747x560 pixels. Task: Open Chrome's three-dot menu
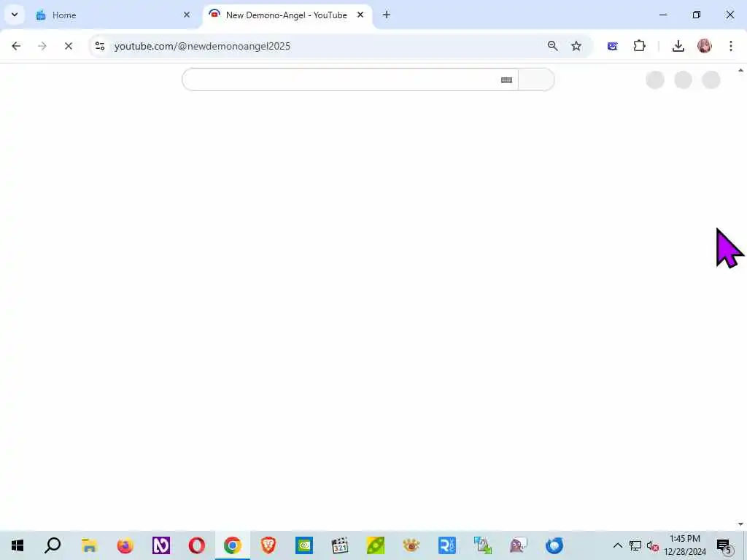point(731,46)
